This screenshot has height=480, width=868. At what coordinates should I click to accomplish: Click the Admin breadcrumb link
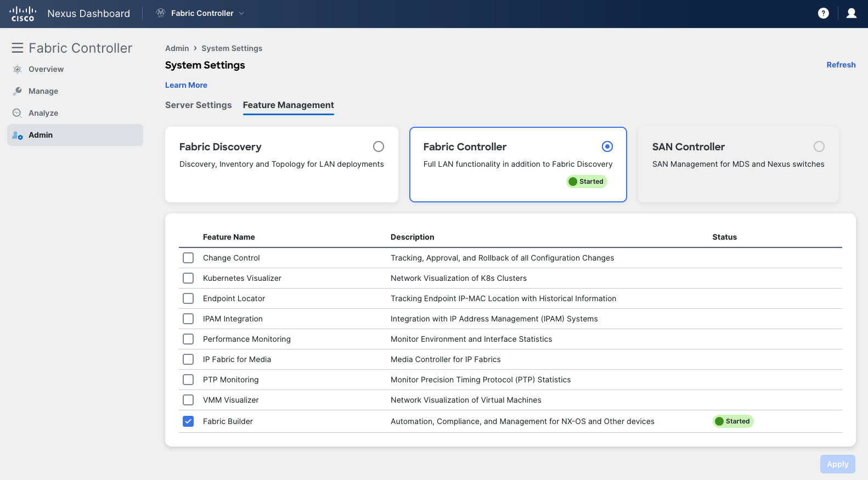point(177,48)
